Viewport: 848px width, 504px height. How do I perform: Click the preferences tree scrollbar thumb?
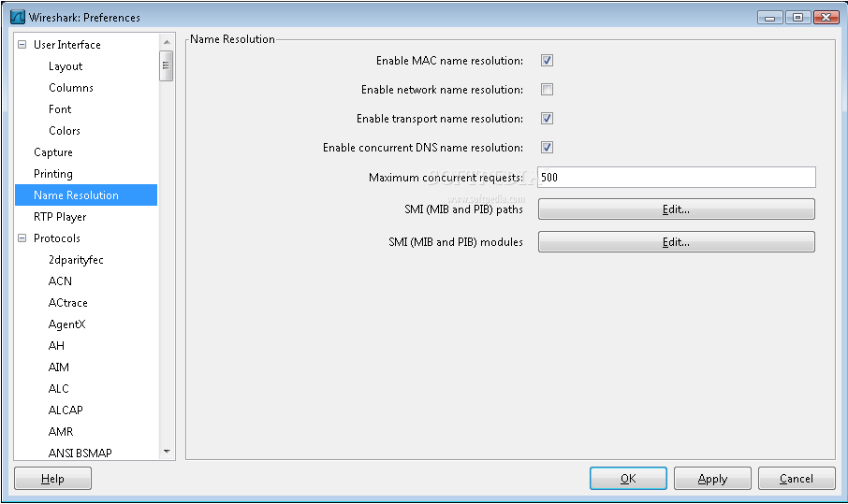167,65
